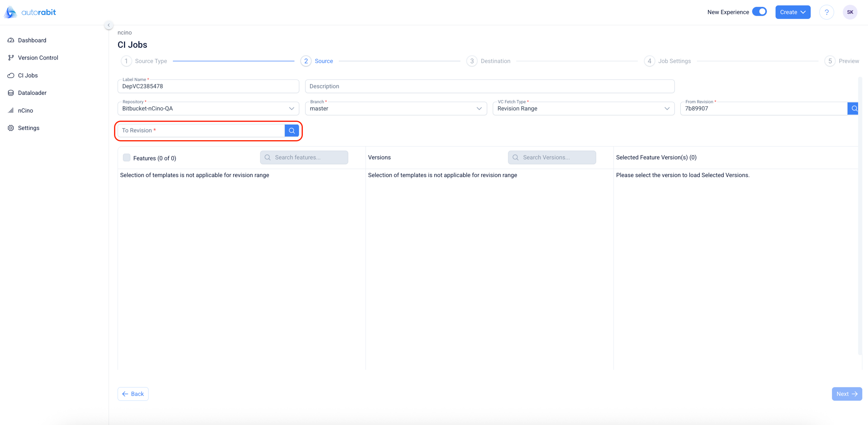Click the Next button

click(x=847, y=394)
